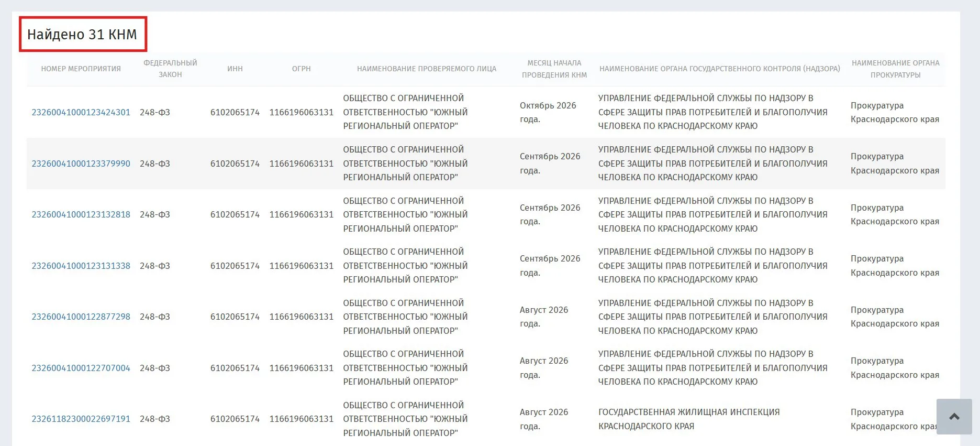The image size is (980, 446).
Task: Click '248-ФЗ' in row 23261182300022697191
Action: [x=155, y=419]
